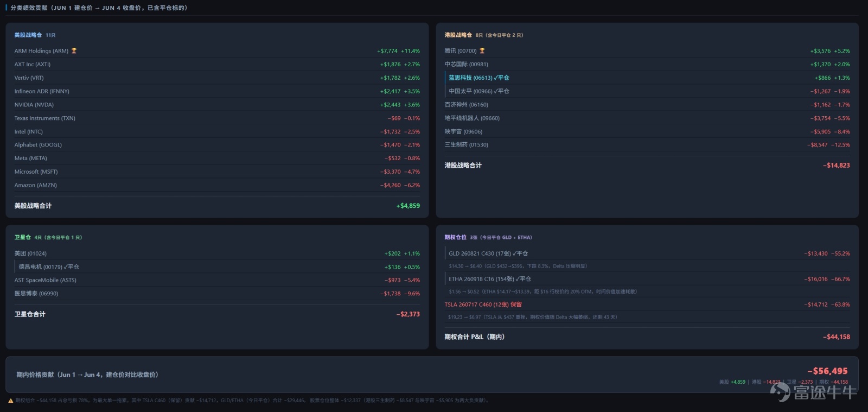Select the −66.7% return on the ETHA option

tap(841, 279)
